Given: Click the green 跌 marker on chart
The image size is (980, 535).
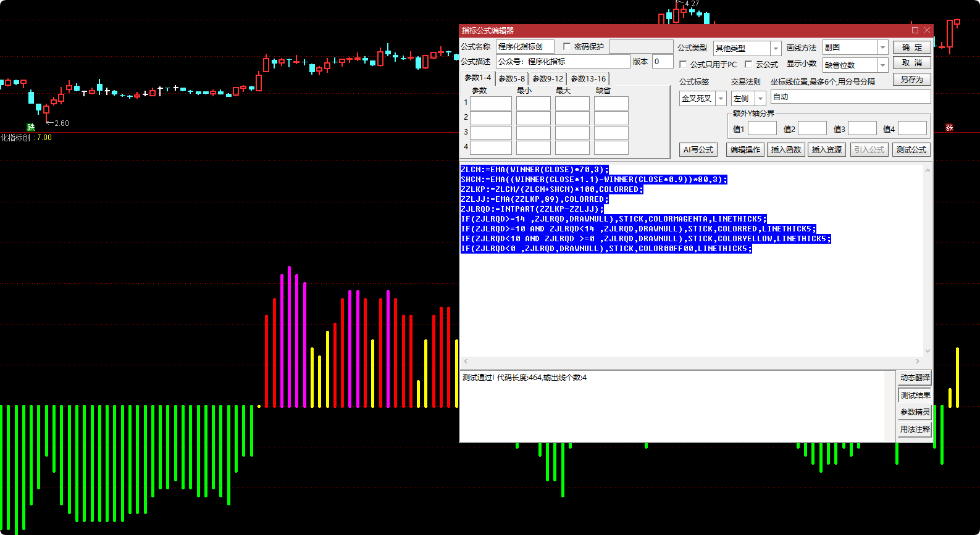Looking at the screenshot, I should coord(30,127).
